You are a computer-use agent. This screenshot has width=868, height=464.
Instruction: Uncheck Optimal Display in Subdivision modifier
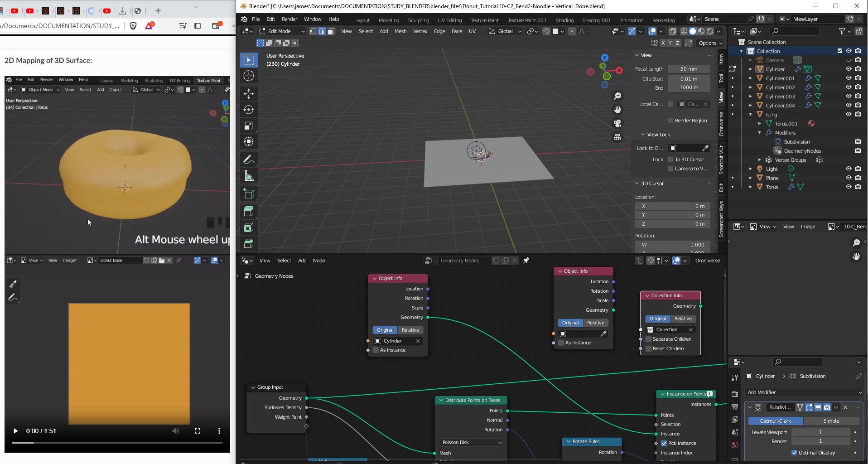click(794, 453)
